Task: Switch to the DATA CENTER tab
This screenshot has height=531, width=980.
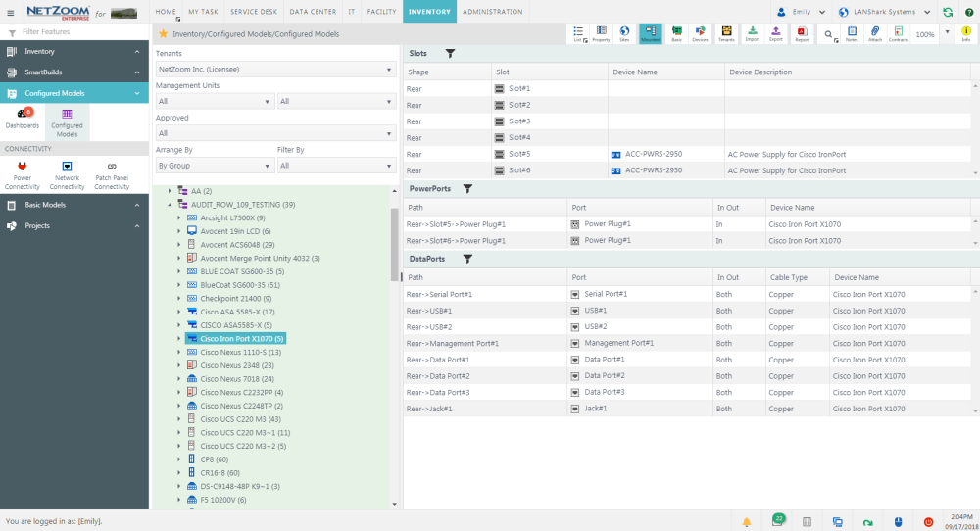Action: click(314, 11)
